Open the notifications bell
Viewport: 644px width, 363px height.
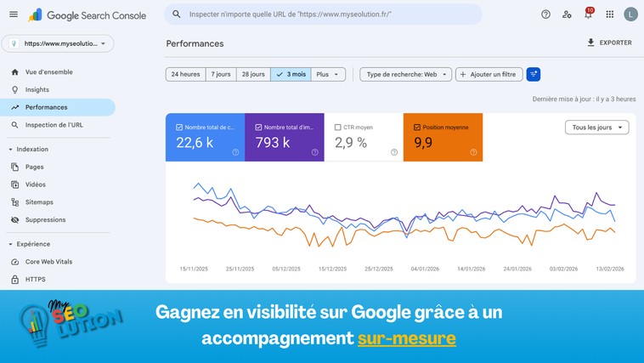pos(587,14)
